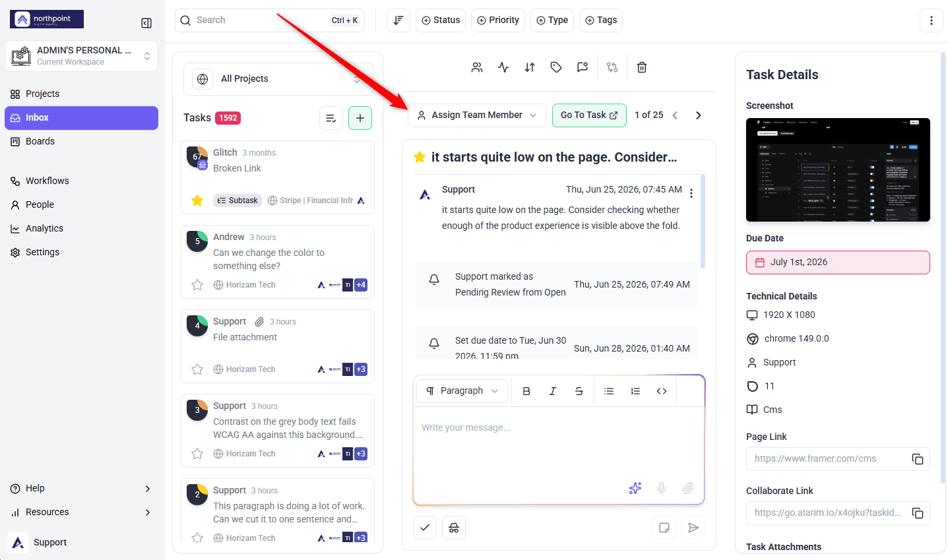Open the All Projects dropdown
The width and height of the screenshot is (948, 560).
click(278, 79)
